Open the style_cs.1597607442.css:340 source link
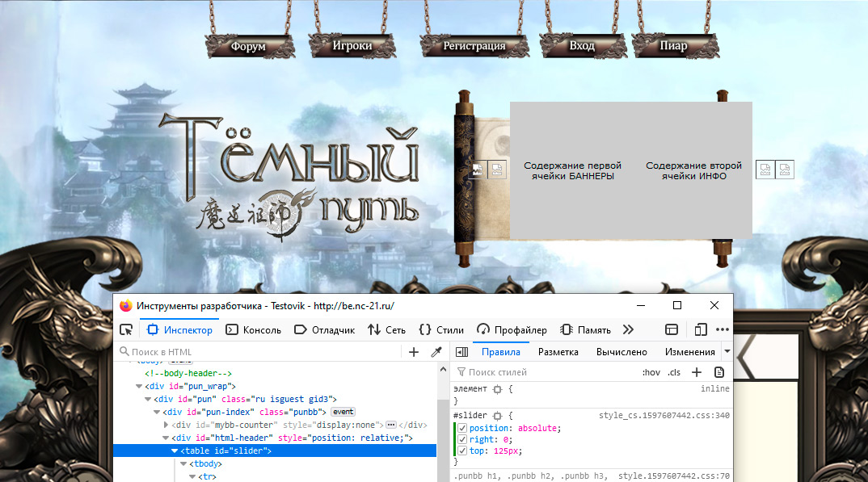The image size is (868, 482). (664, 415)
